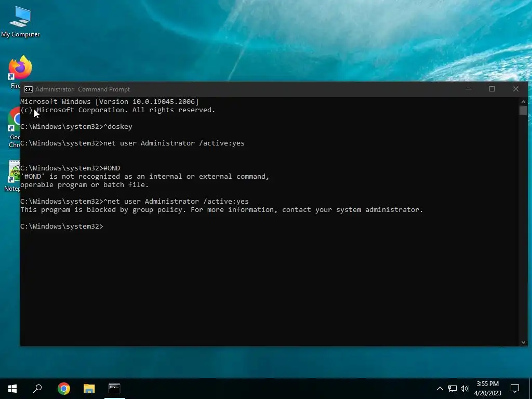Open taskbar Search magnifier
This screenshot has height=399, width=532.
pyautogui.click(x=37, y=389)
